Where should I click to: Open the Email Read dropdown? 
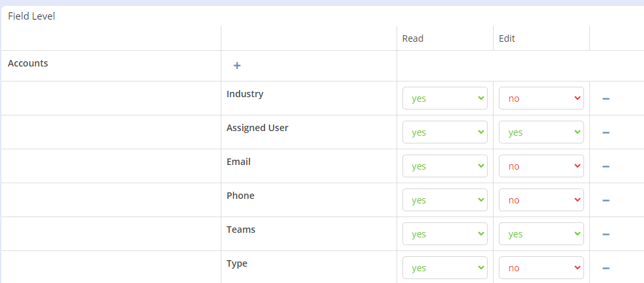pyautogui.click(x=445, y=166)
